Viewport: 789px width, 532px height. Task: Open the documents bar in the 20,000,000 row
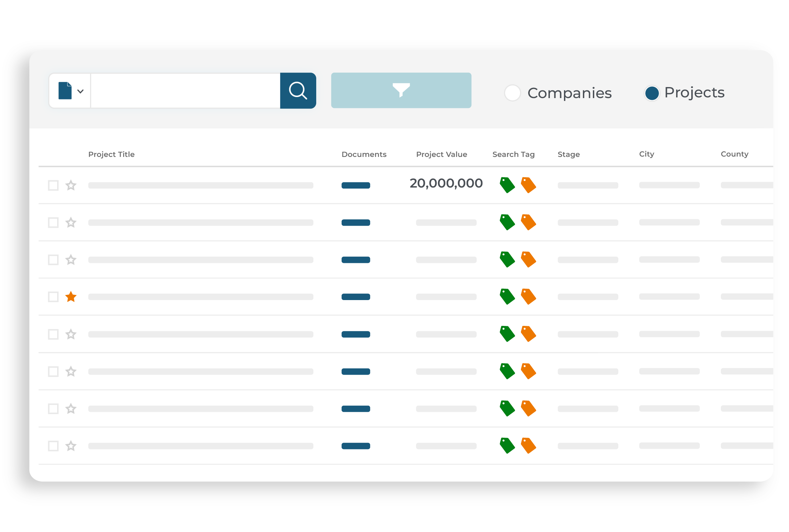coord(356,185)
